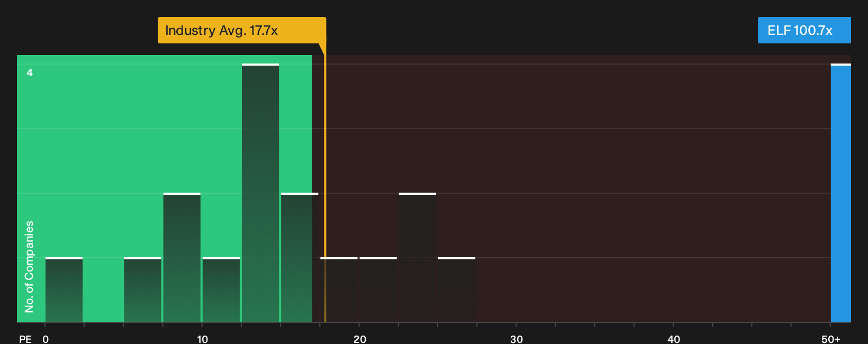Click the "PE" axis label

click(25, 339)
